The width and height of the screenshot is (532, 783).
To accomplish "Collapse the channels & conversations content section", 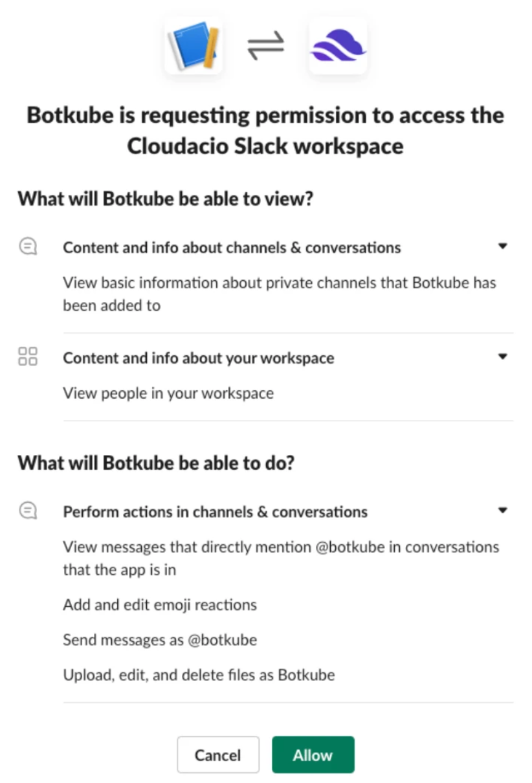I will coord(502,247).
